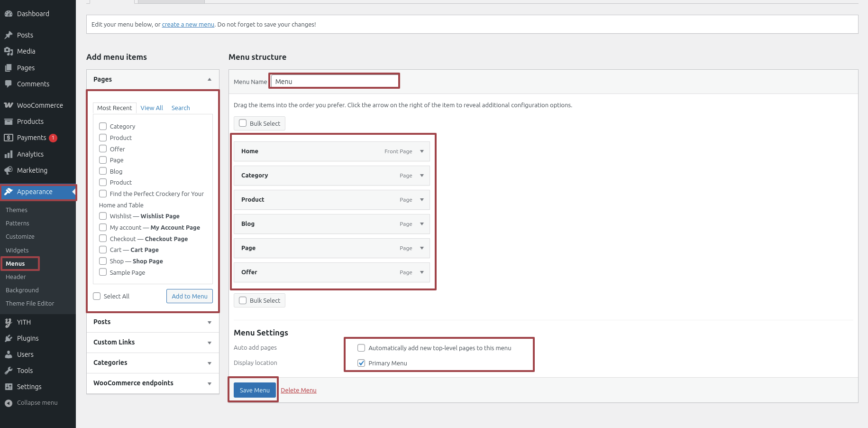Viewport: 868px width, 428px height.
Task: Click the WooCommerce logo icon
Action: click(9, 105)
